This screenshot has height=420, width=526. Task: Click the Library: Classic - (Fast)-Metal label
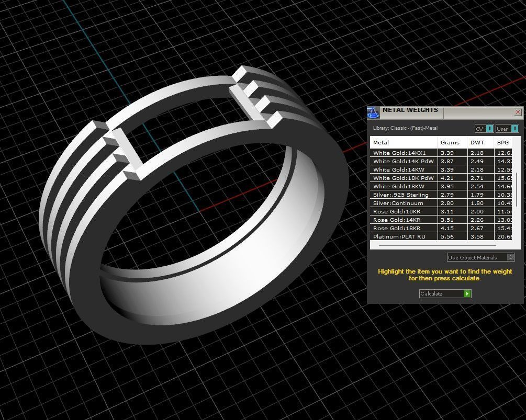(405, 128)
